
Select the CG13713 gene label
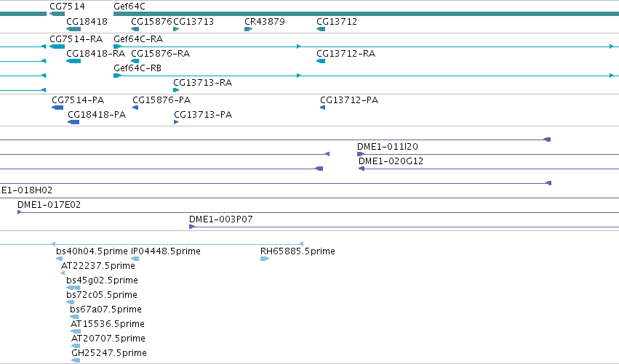click(x=193, y=21)
